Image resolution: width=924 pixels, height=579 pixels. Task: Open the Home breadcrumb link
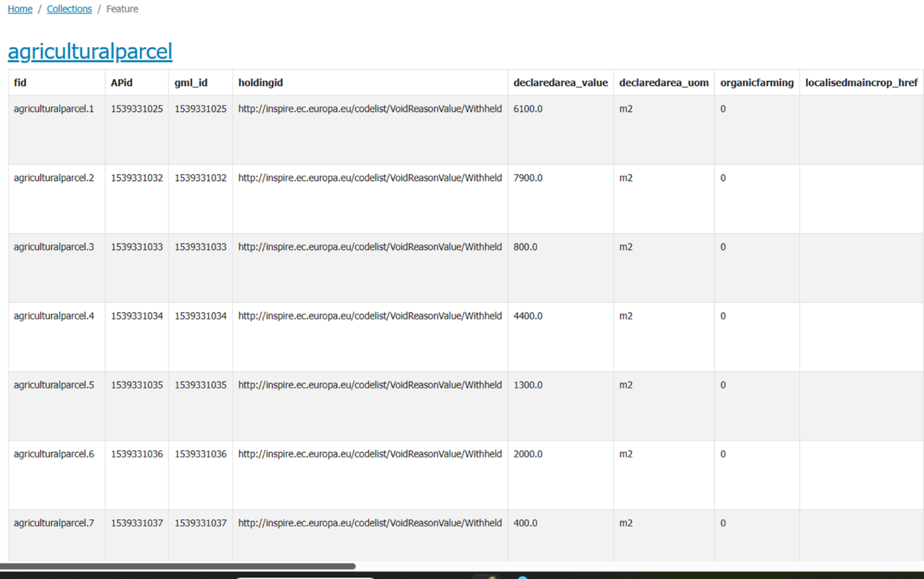coord(20,9)
